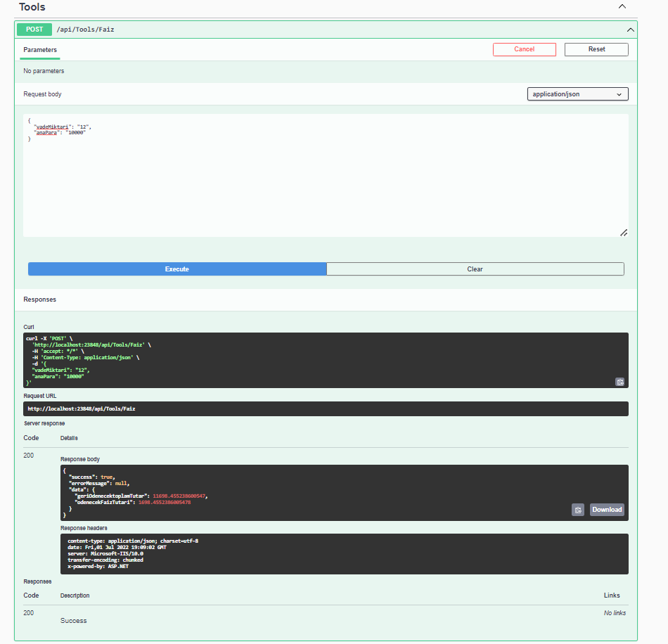
Task: Click the curl -X 'POST' line
Action: [49, 339]
